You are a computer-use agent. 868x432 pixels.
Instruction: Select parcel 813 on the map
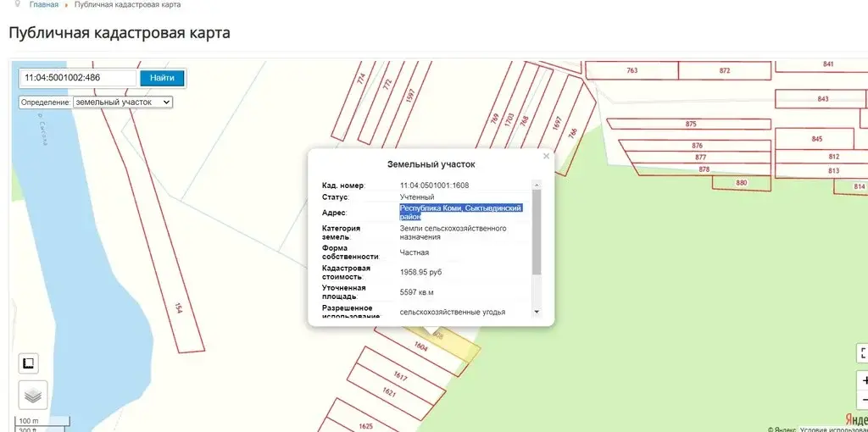point(834,171)
